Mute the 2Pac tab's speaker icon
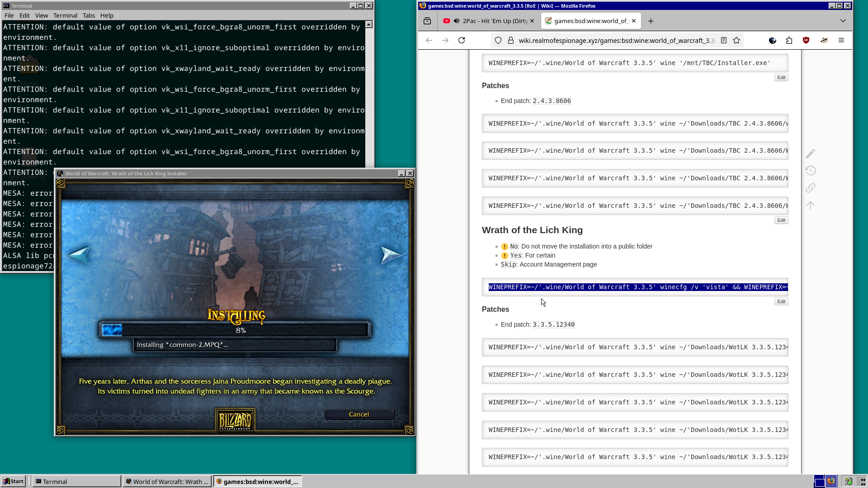Image resolution: width=868 pixels, height=488 pixels. [456, 21]
